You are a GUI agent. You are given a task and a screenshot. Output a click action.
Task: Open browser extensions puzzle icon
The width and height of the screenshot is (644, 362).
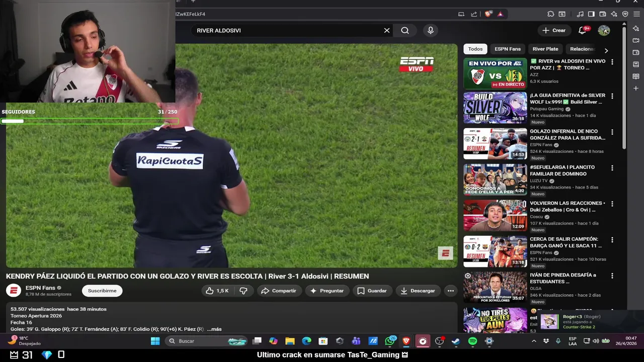(551, 14)
